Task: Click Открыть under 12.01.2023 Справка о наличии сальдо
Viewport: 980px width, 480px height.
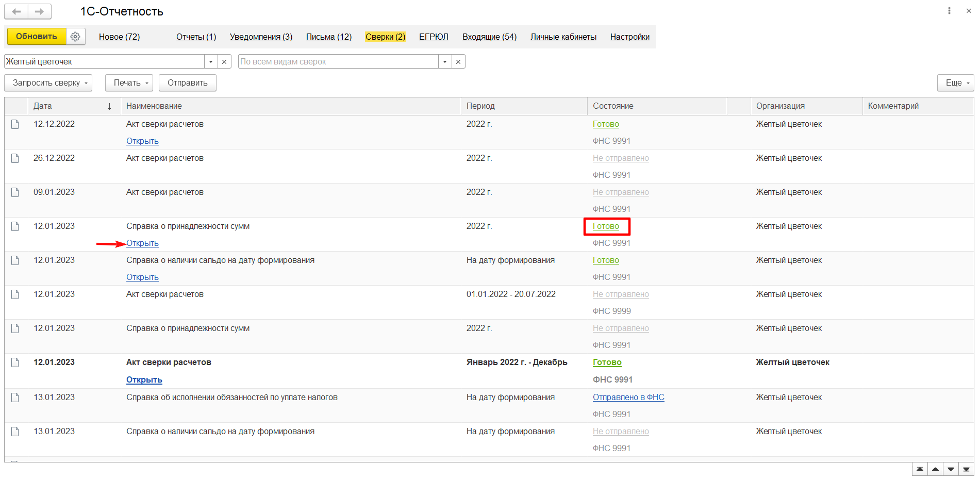Action: 142,277
